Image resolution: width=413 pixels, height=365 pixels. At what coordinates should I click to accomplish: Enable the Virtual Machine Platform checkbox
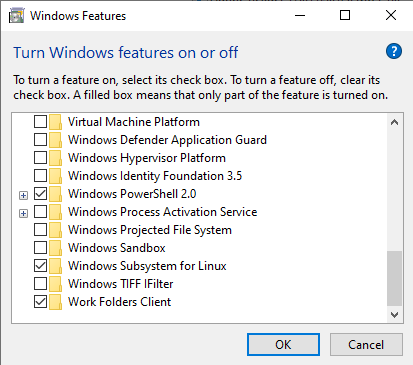[40, 122]
